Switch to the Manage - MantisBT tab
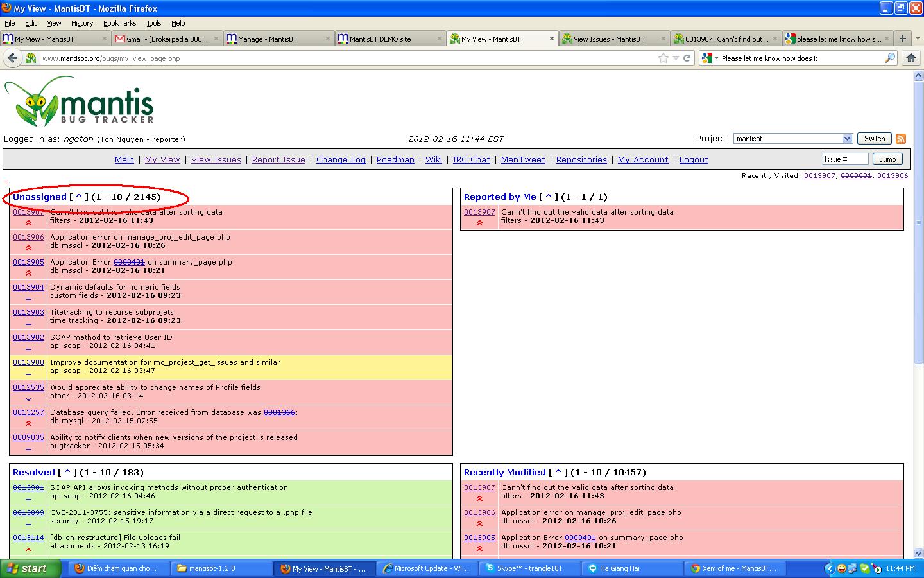This screenshot has height=578, width=924. tap(278, 39)
